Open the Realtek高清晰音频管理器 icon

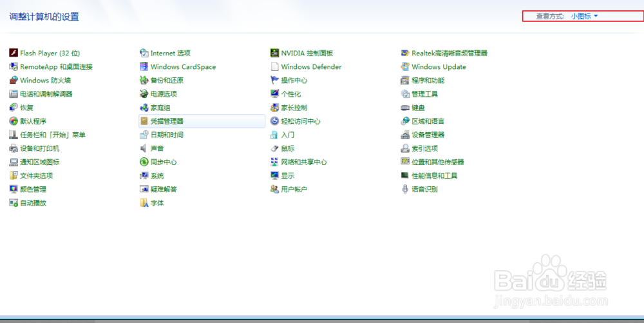(405, 53)
